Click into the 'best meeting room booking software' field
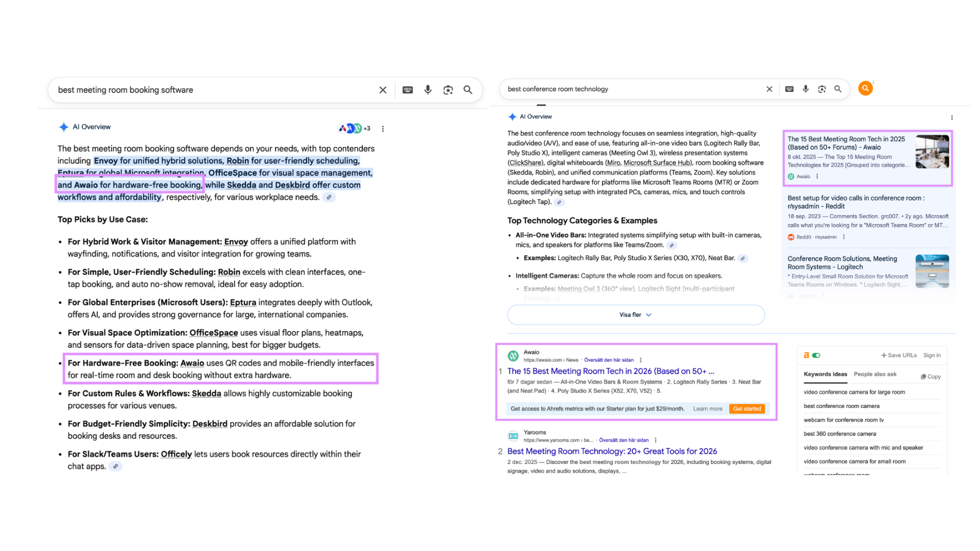 point(211,90)
